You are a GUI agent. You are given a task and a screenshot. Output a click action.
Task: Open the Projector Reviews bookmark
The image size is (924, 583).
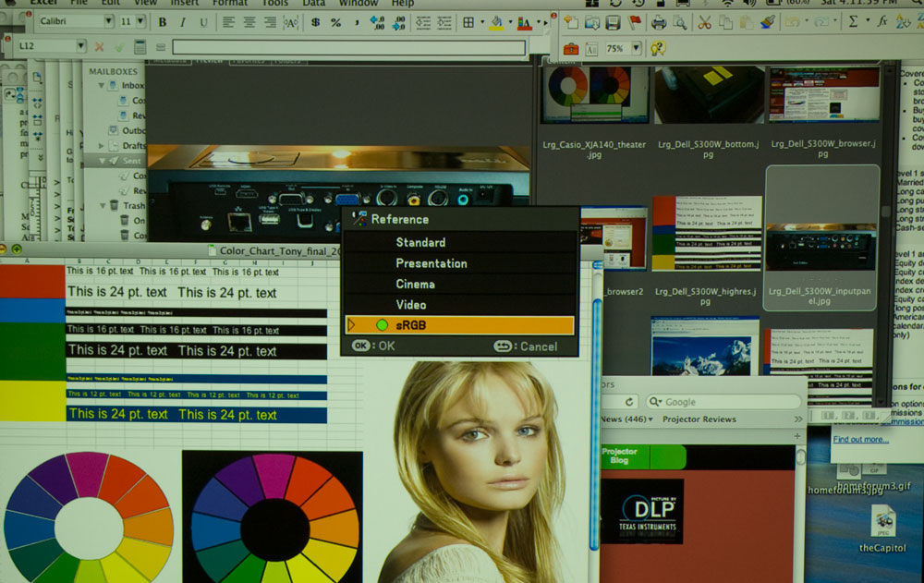tap(699, 419)
